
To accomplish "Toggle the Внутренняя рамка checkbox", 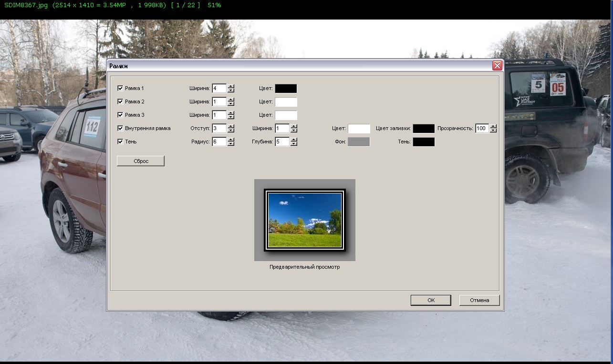I will click(x=120, y=128).
